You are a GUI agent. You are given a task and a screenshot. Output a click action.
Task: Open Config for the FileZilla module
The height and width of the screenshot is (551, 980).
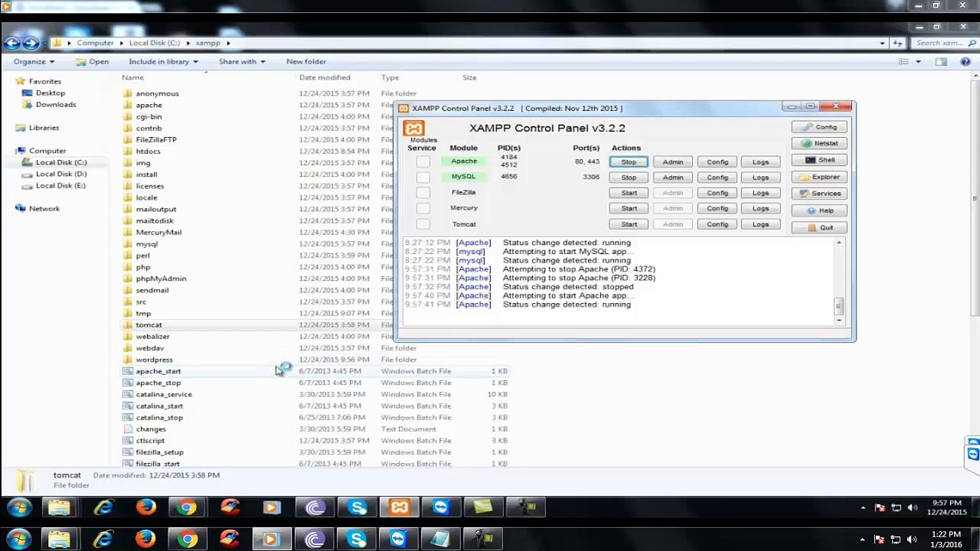click(717, 193)
